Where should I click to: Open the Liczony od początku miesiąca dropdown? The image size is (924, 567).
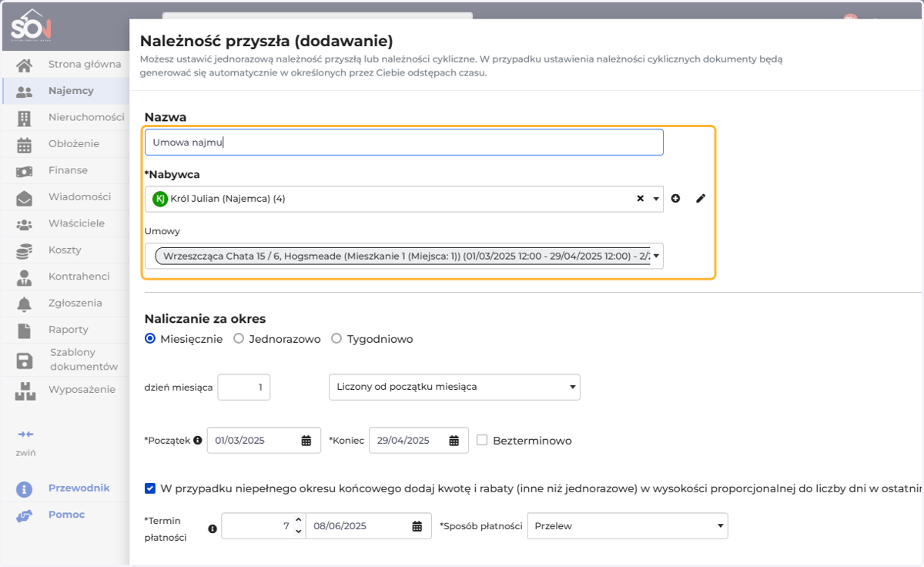[x=454, y=388]
